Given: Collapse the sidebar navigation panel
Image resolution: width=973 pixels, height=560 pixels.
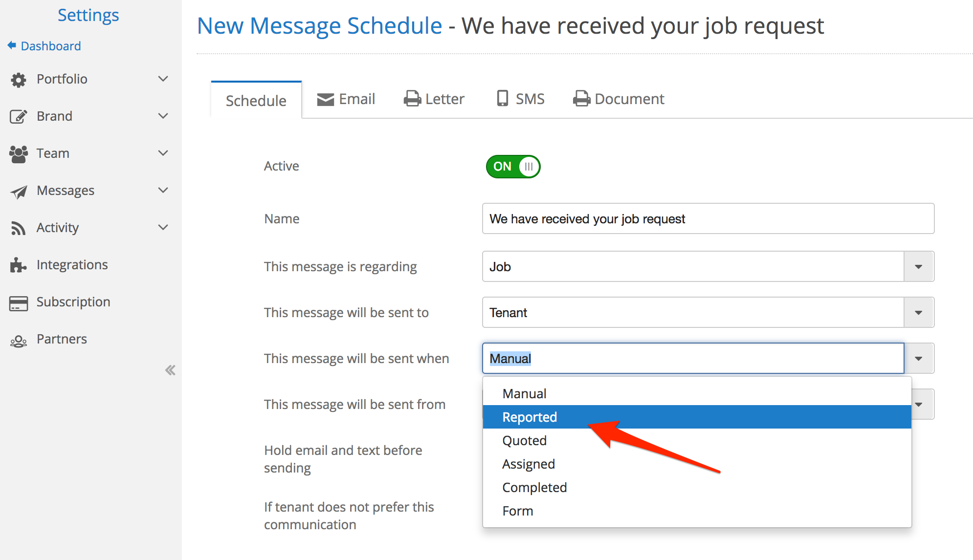Looking at the screenshot, I should [x=171, y=369].
